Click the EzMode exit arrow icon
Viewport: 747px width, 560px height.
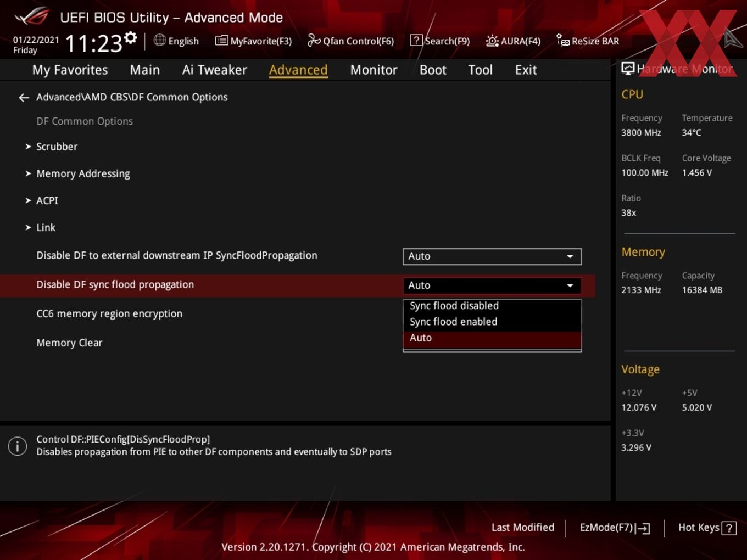click(x=643, y=528)
